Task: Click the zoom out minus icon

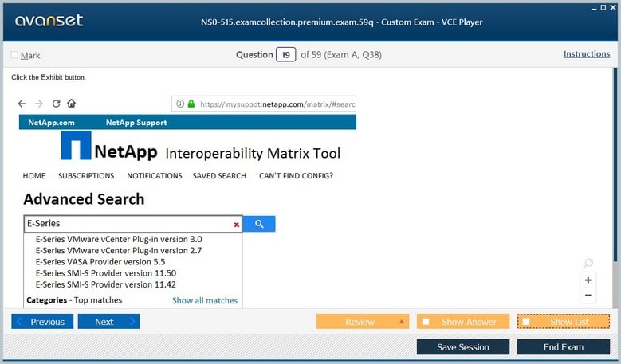Action: tap(588, 296)
